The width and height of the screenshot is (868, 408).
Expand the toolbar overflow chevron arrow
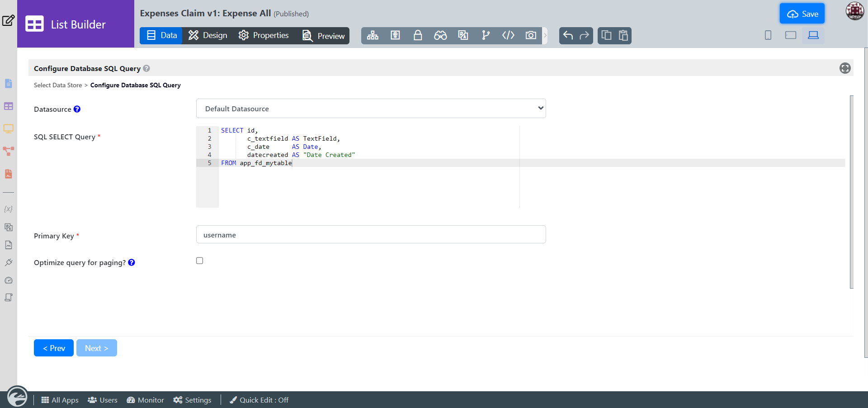(x=545, y=35)
